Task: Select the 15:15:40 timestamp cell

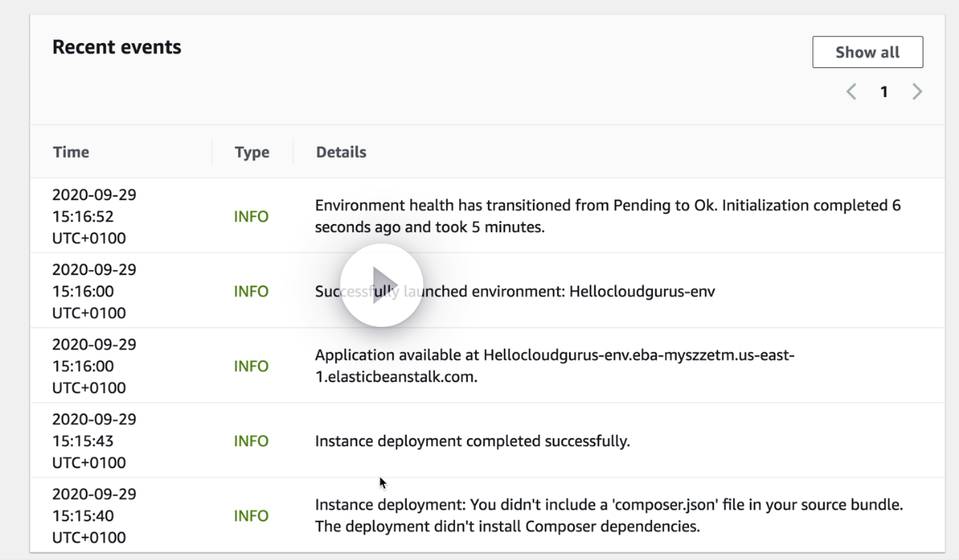Action: point(95,516)
